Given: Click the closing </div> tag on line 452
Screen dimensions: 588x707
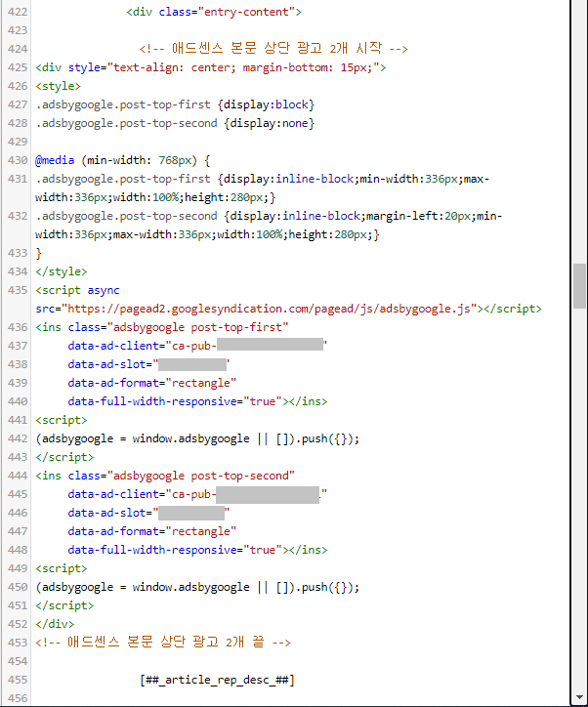Looking at the screenshot, I should (x=55, y=624).
